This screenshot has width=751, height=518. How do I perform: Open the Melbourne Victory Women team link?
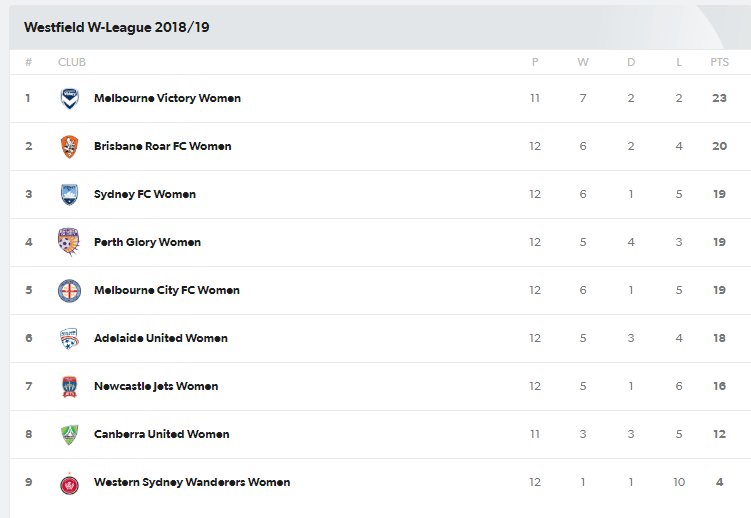[167, 98]
